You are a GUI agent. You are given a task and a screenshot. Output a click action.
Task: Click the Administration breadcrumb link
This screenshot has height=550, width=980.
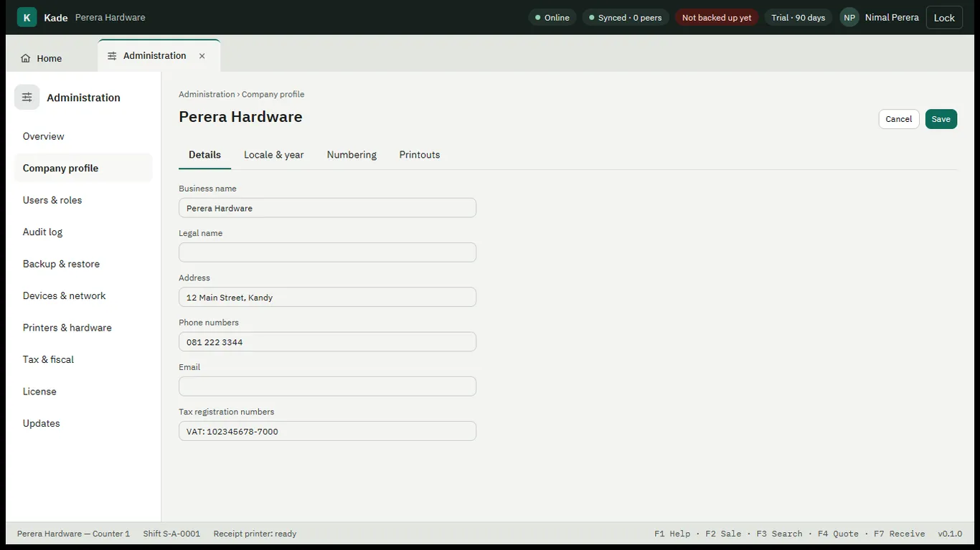coord(207,94)
